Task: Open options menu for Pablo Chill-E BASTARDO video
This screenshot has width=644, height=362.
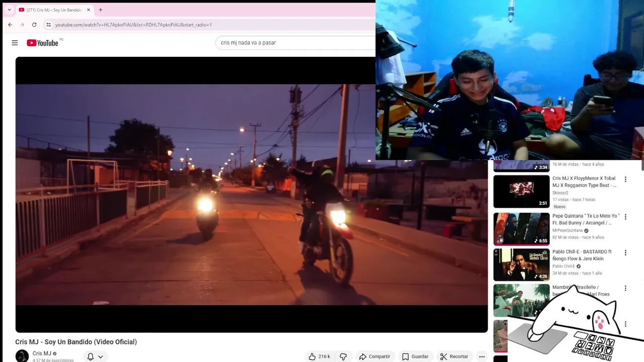Action: pos(625,252)
